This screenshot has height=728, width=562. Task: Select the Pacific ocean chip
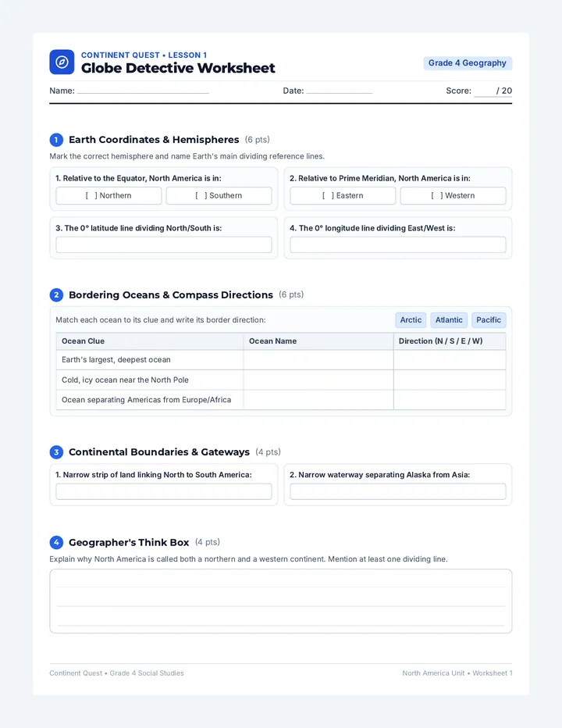pos(489,320)
